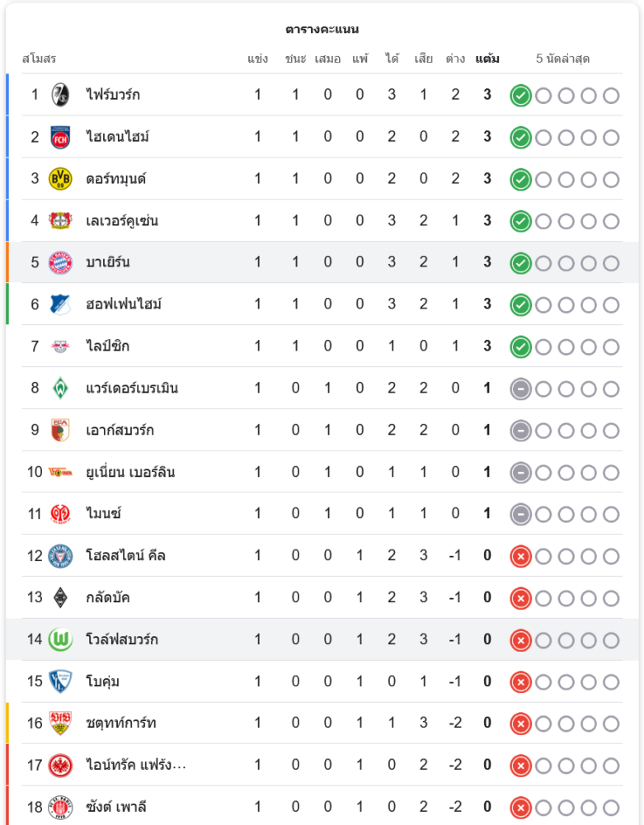The image size is (644, 825).
Task: Click the Dortmund BVB logo
Action: [60, 179]
